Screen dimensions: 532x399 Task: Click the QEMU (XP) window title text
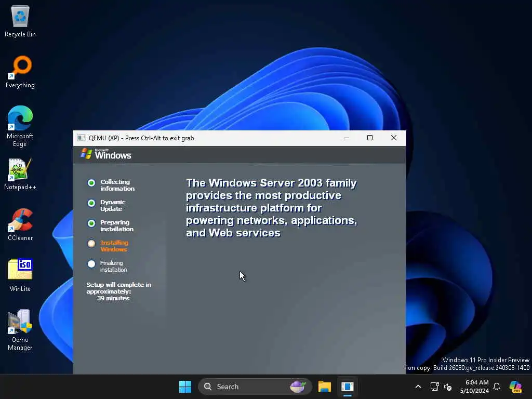click(141, 138)
